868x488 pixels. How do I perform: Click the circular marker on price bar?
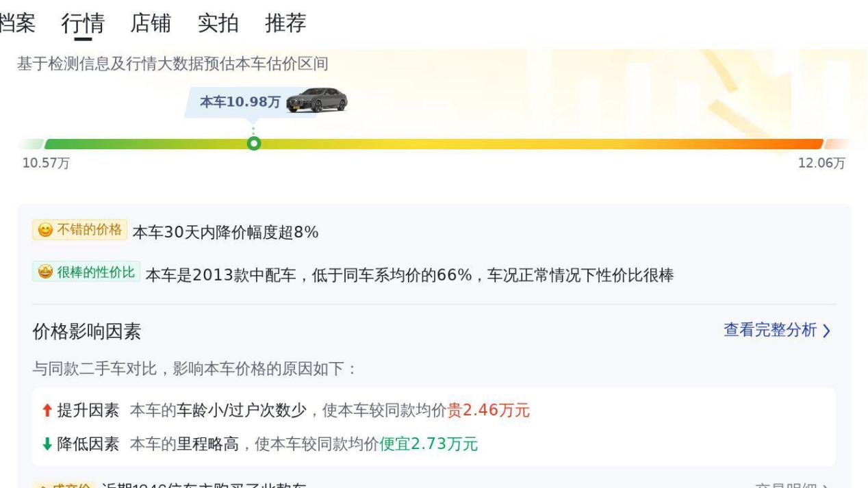coord(254,144)
